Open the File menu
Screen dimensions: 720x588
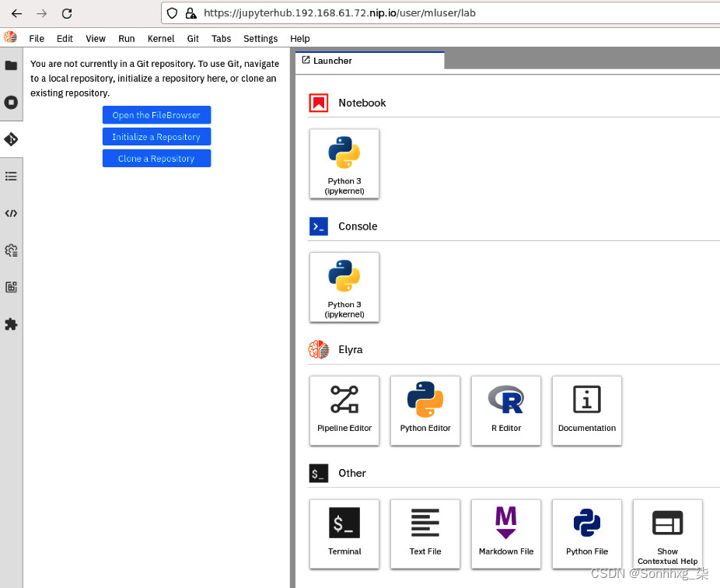pos(37,39)
